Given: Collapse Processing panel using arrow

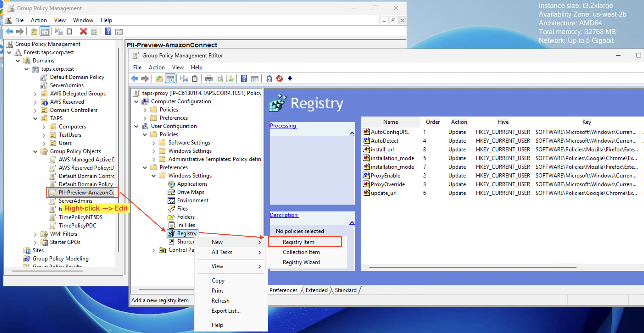Looking at the screenshot, I should pyautogui.click(x=352, y=133).
